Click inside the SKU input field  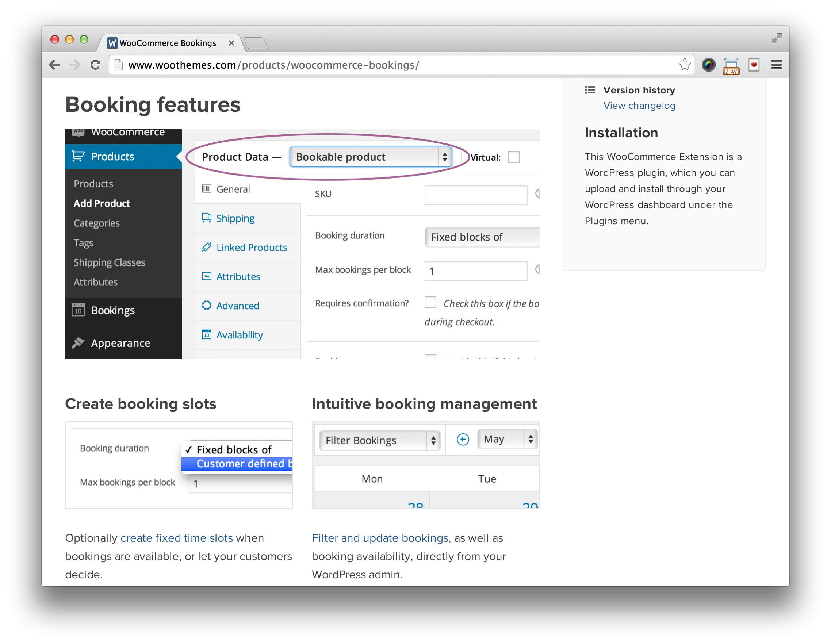(475, 195)
